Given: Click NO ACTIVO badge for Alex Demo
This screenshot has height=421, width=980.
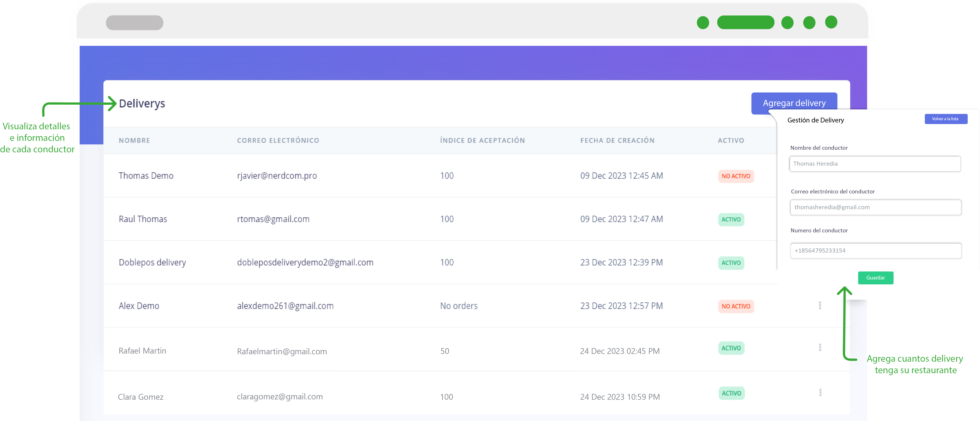Looking at the screenshot, I should (x=736, y=306).
